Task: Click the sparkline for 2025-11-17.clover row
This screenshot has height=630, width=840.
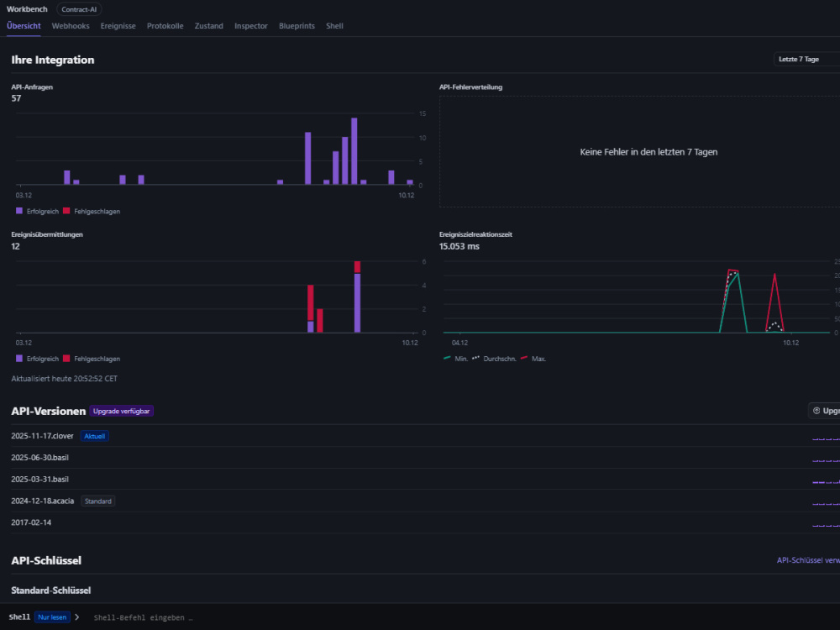Action: [x=826, y=438]
